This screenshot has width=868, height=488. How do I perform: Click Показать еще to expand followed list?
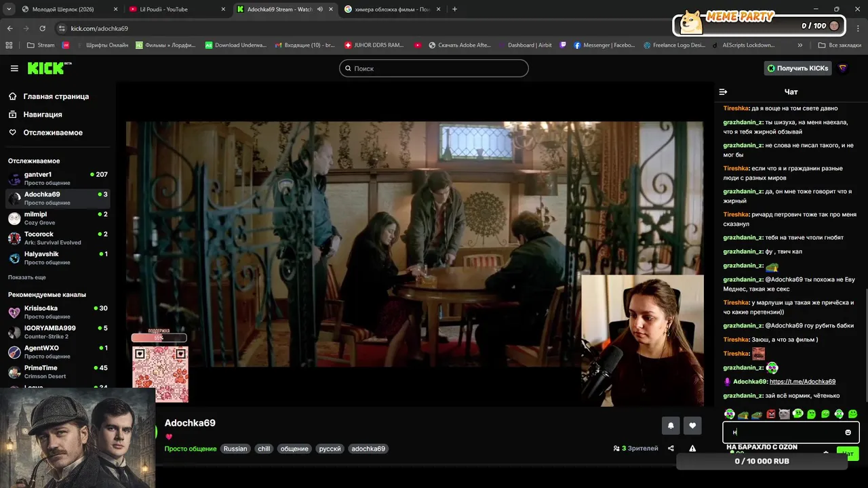(x=27, y=278)
